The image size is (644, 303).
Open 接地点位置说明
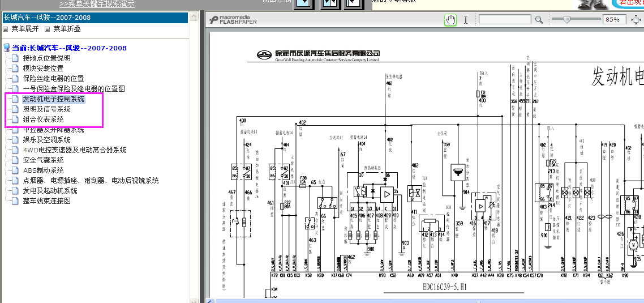point(47,58)
